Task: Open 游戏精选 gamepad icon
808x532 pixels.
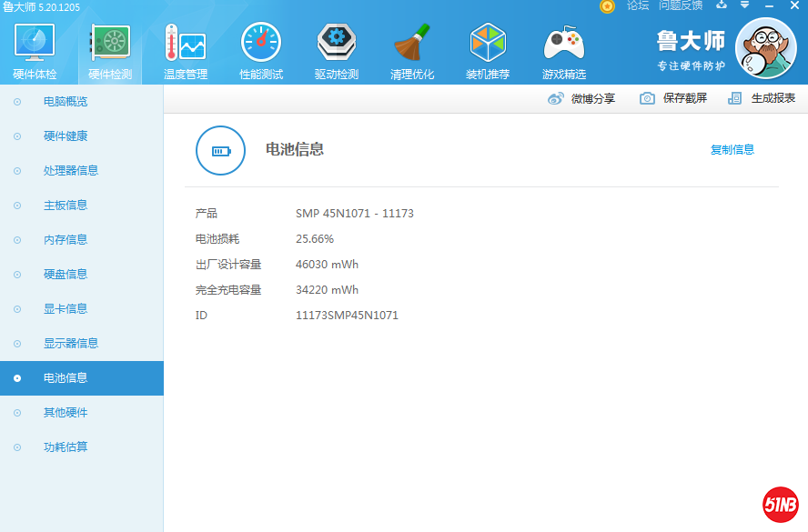Action: [x=564, y=44]
